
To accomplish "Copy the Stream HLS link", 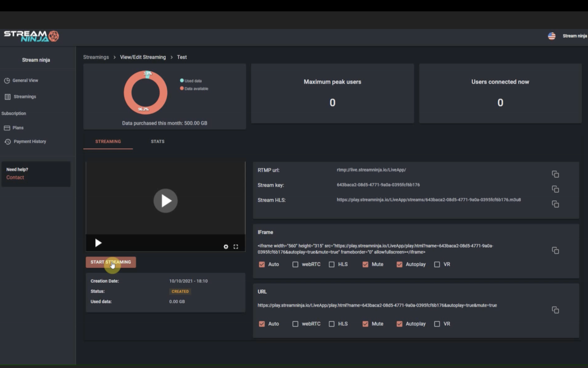I will [555, 204].
